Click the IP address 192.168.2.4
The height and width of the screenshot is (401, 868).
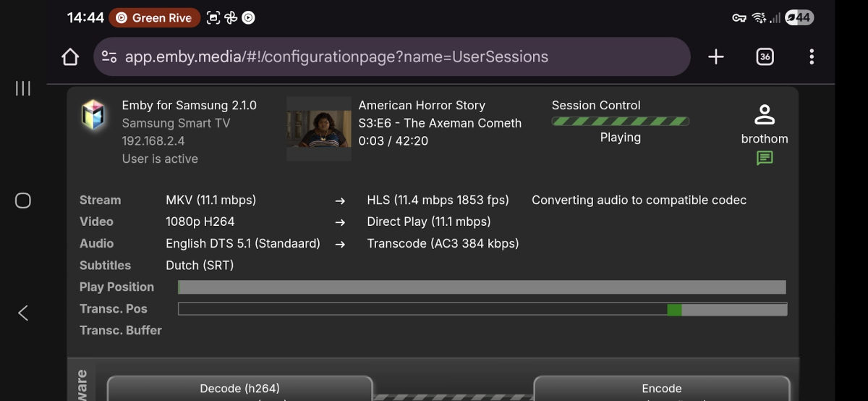tap(153, 141)
